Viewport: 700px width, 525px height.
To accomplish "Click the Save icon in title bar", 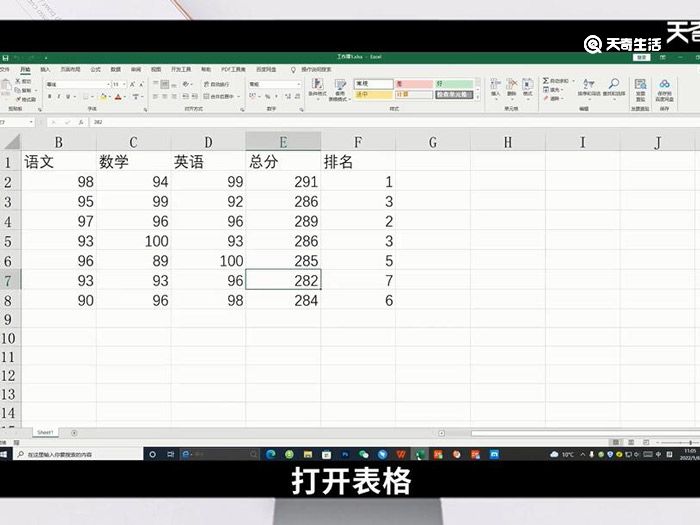I will (x=5, y=58).
